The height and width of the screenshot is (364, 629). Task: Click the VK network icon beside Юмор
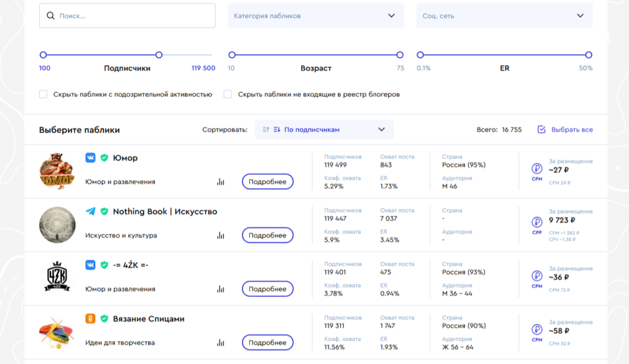[90, 158]
